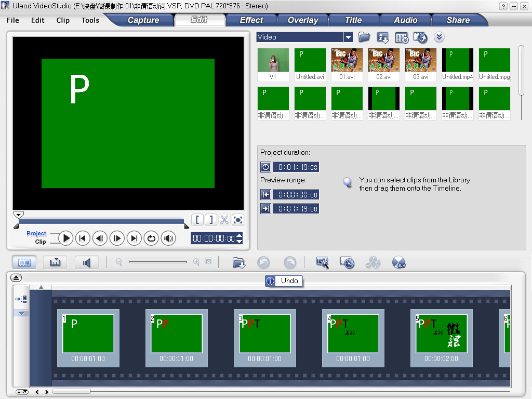Click the storyboard horizontal scrollbar
This screenshot has height=399, width=532.
point(71,392)
